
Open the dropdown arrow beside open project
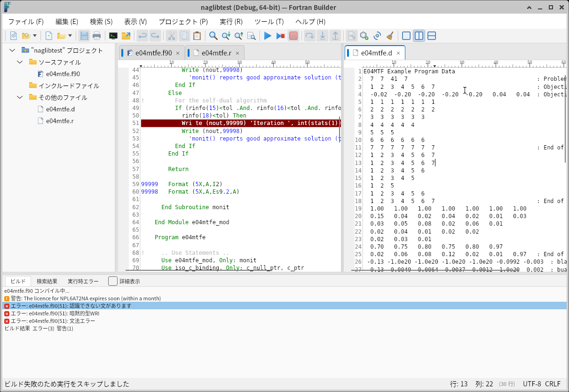coord(35,36)
